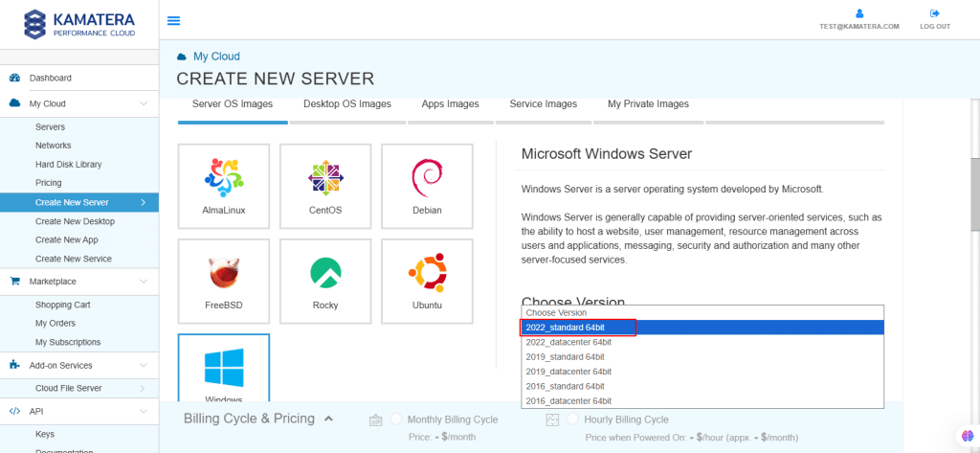Choose the CentOS image tile
The image size is (980, 453).
[325, 186]
